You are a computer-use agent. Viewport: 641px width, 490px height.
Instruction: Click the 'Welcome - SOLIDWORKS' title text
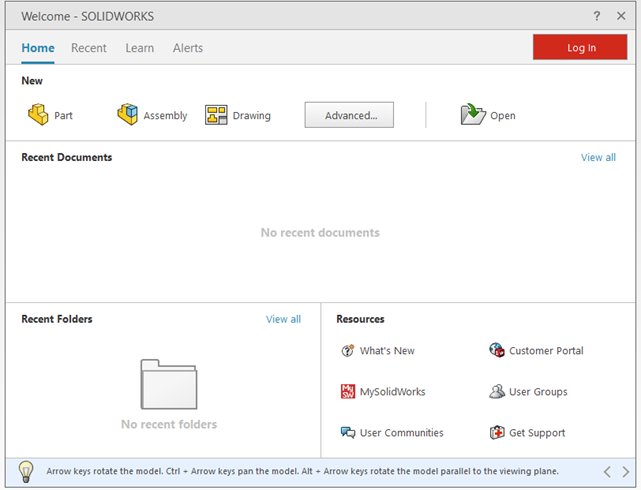pyautogui.click(x=87, y=16)
